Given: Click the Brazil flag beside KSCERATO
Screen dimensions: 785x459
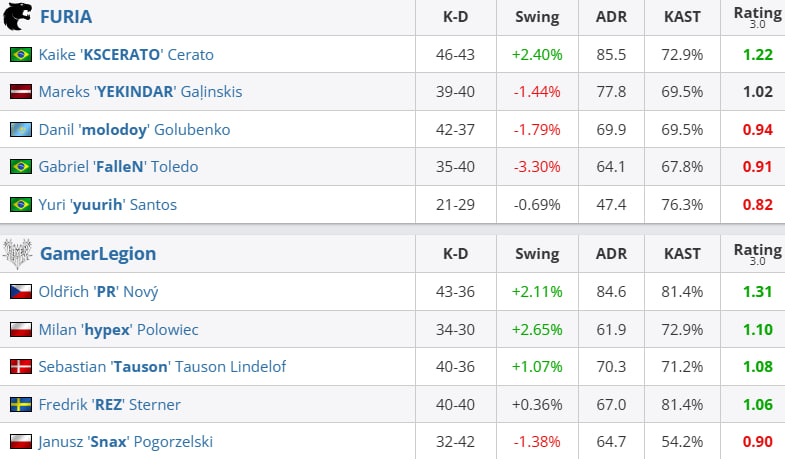Looking at the screenshot, I should [x=20, y=55].
